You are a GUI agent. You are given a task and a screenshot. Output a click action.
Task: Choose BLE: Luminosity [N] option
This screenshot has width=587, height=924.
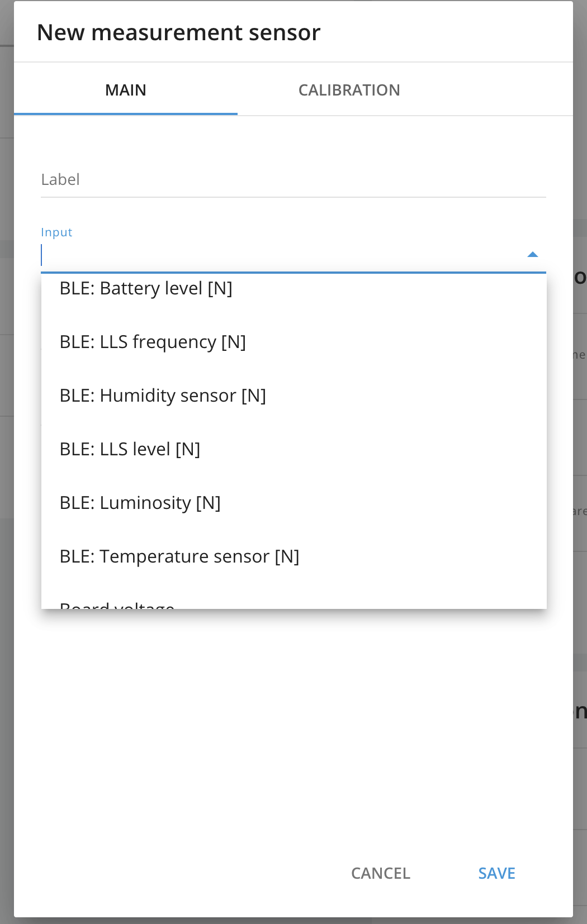(x=293, y=503)
